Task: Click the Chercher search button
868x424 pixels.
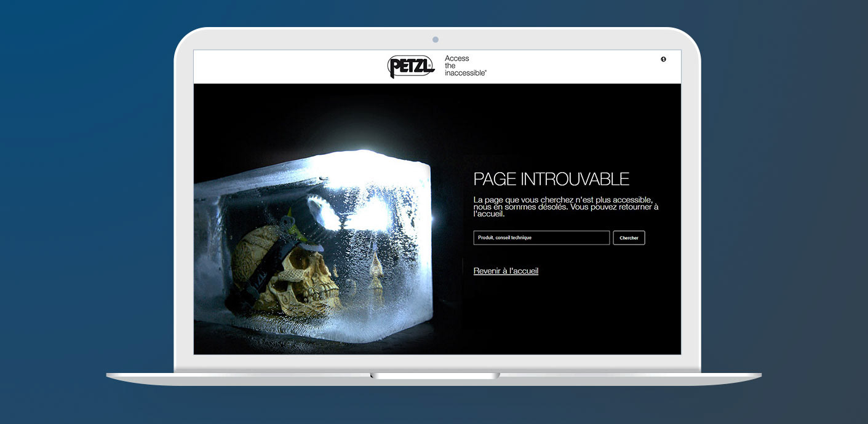Action: pos(629,238)
